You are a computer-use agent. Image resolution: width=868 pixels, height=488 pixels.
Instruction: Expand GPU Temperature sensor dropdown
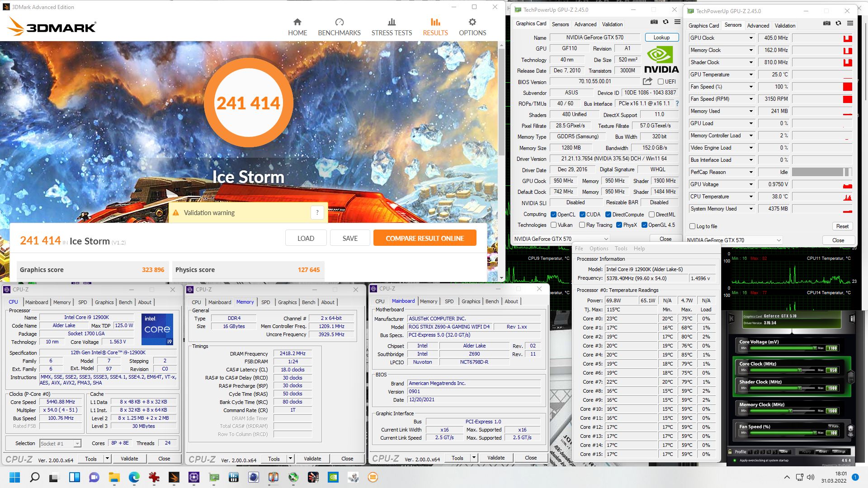point(751,75)
